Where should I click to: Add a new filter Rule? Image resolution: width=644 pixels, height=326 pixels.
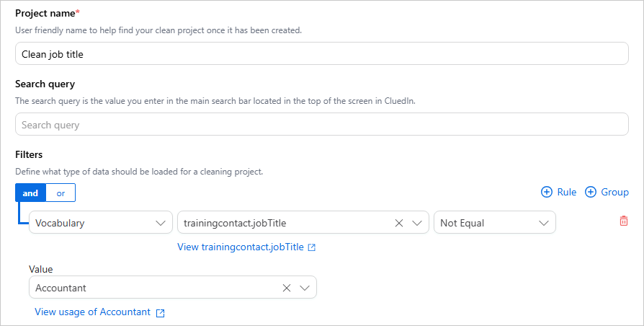[558, 192]
